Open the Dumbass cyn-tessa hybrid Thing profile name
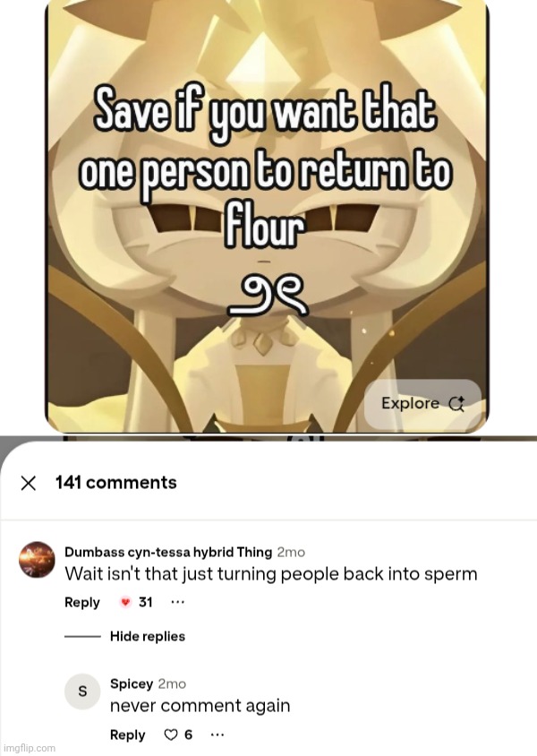This screenshot has width=537, height=756. tap(168, 552)
